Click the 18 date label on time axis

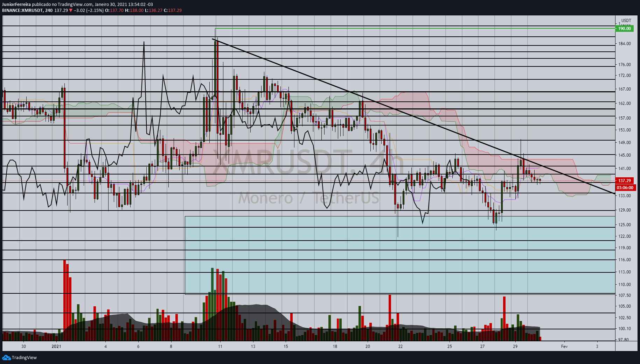[335, 347]
